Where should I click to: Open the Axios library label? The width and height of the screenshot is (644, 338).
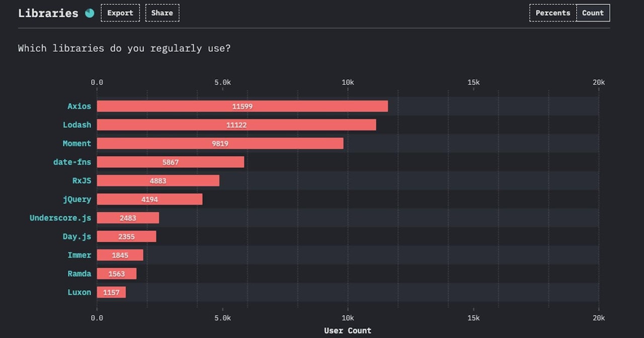tap(79, 106)
